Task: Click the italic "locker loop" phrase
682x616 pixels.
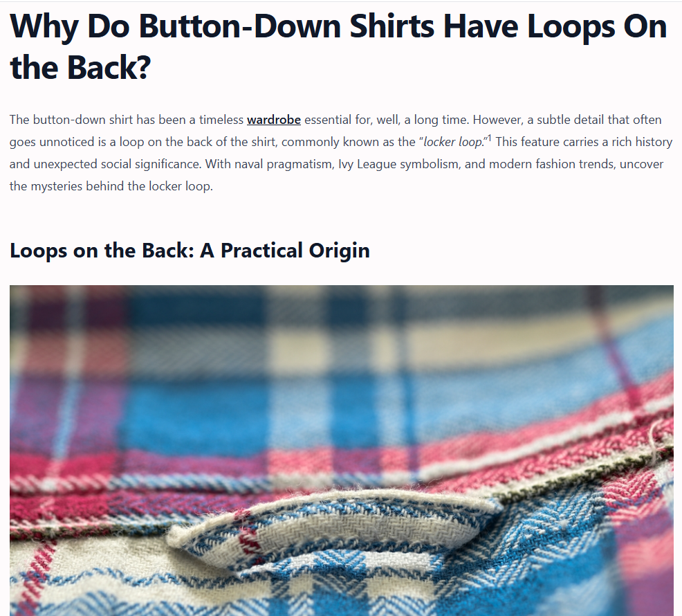Action: pos(453,142)
